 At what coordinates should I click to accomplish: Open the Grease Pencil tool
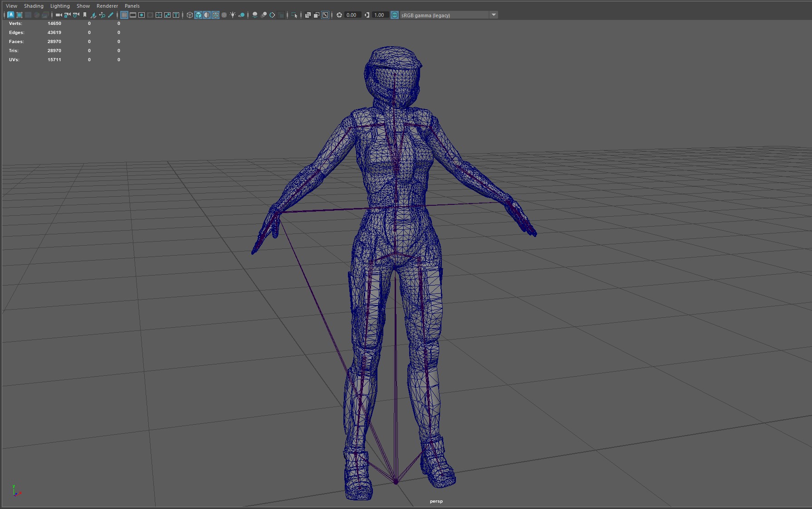(x=110, y=15)
